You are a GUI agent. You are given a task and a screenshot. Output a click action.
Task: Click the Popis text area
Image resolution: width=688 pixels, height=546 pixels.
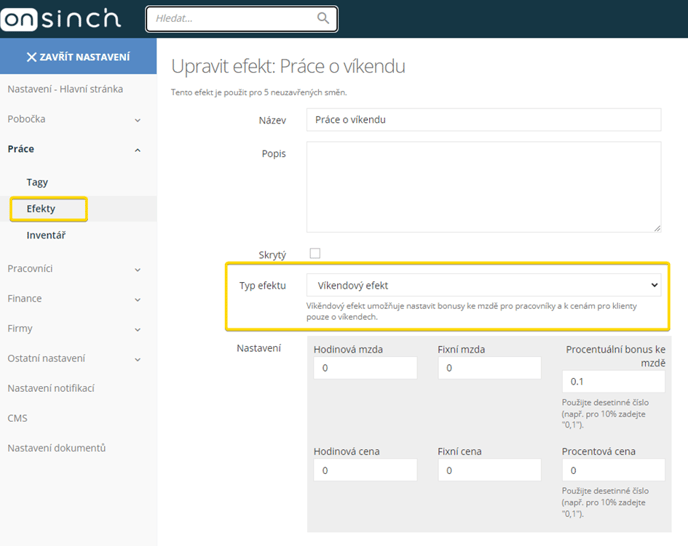(x=484, y=187)
